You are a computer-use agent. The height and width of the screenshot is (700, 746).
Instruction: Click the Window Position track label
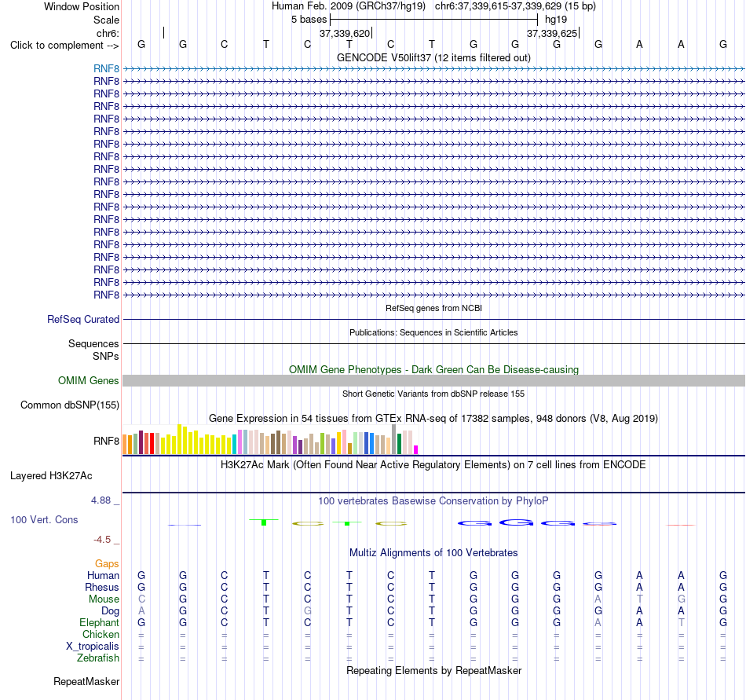82,6
